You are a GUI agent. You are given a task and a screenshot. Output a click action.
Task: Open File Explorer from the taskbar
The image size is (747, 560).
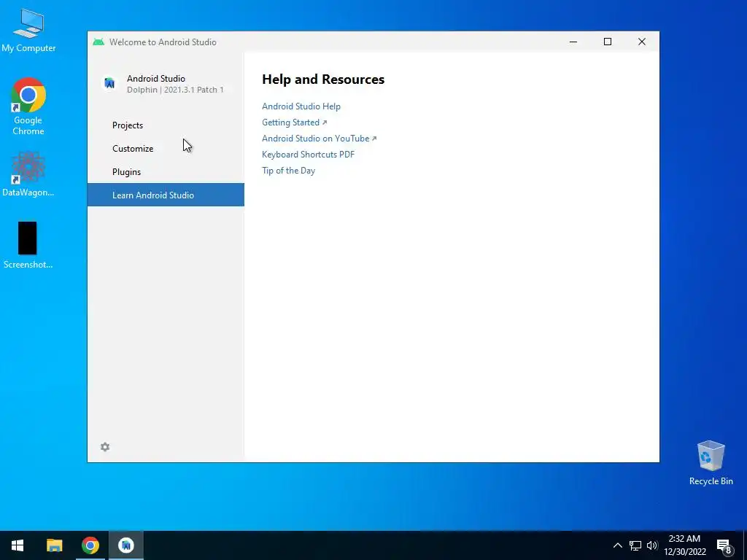54,545
